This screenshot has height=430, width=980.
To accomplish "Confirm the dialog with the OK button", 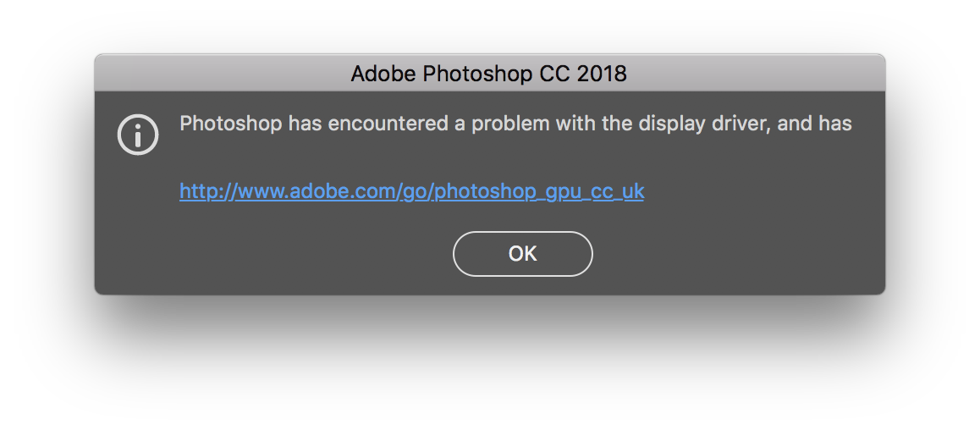I will click(522, 254).
